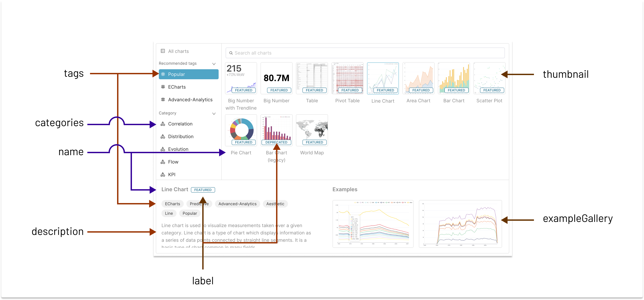
Task: Open the Evolution category
Action: click(x=178, y=149)
